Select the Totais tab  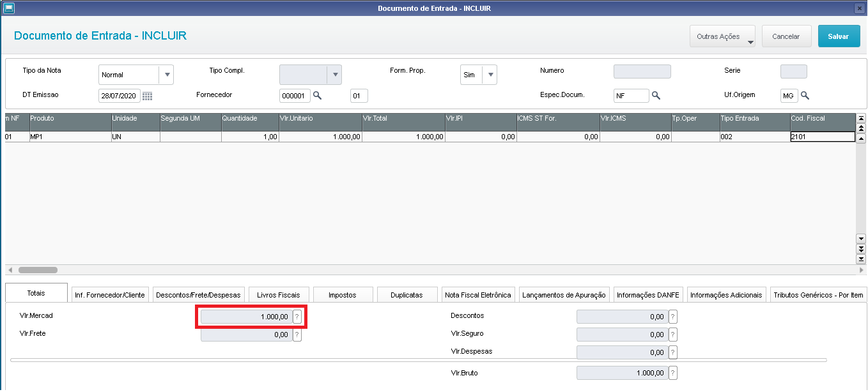click(x=36, y=293)
